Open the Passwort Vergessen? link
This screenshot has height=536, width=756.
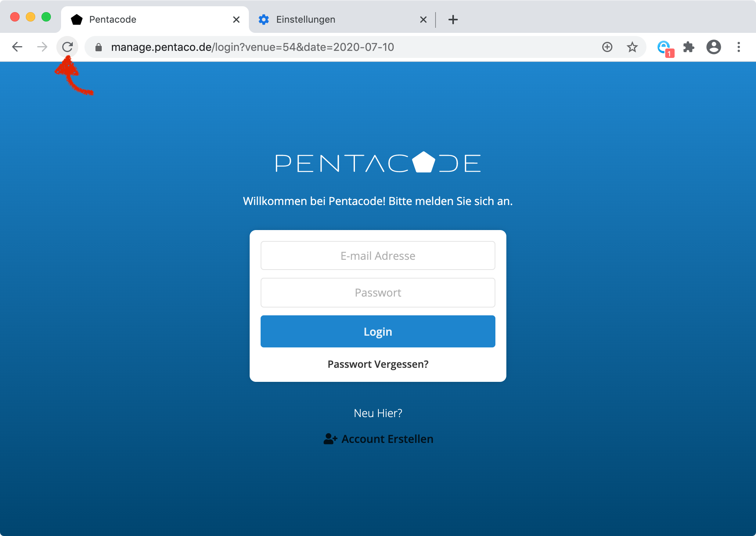coord(378,364)
